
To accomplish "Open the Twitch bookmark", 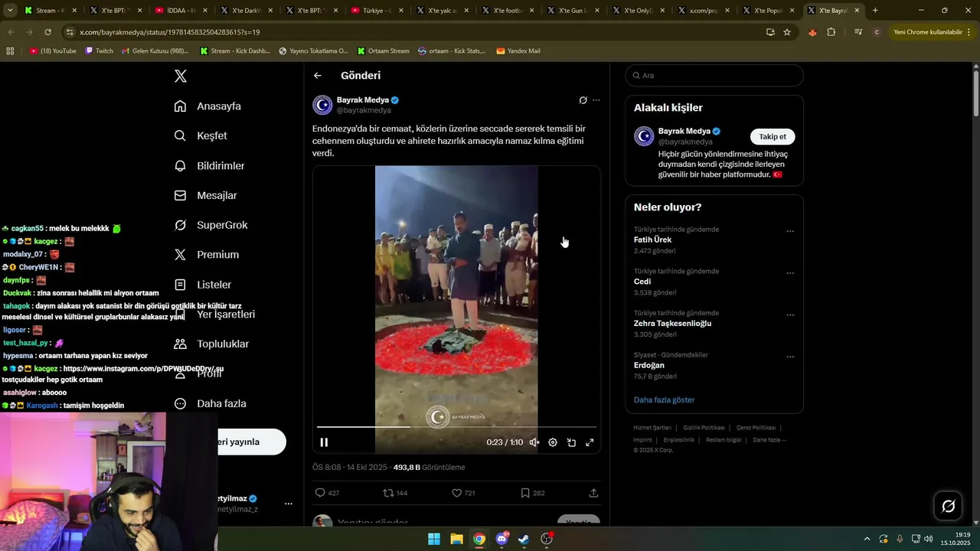I will point(99,51).
